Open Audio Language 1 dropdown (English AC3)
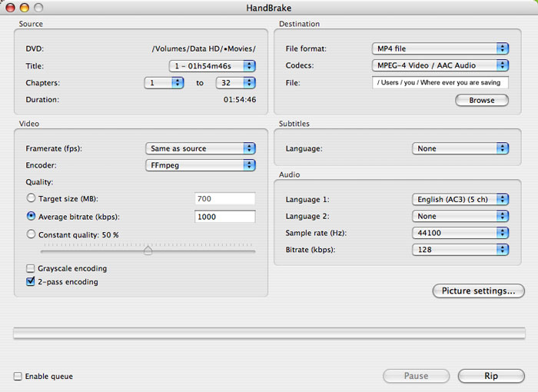Screen dimensions: 538x392 tap(460, 199)
